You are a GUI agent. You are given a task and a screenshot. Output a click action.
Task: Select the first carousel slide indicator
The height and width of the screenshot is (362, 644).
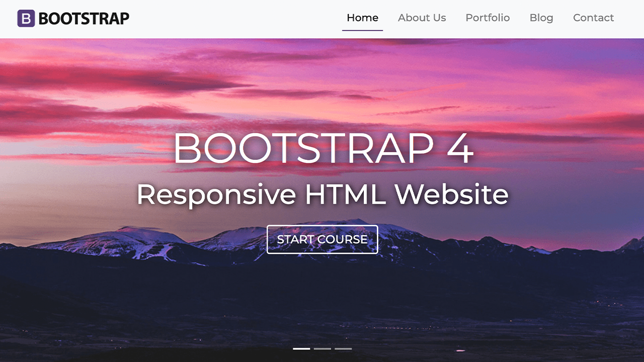pos(300,348)
